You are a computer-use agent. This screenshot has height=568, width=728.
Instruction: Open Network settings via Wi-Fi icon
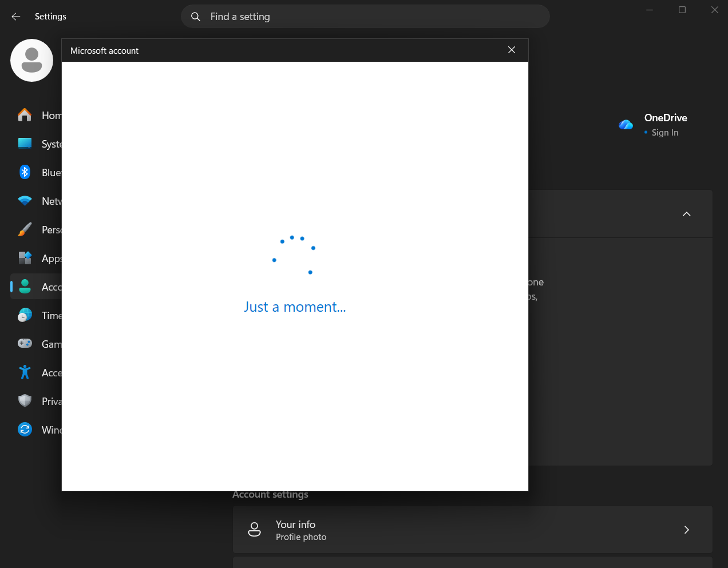click(25, 201)
